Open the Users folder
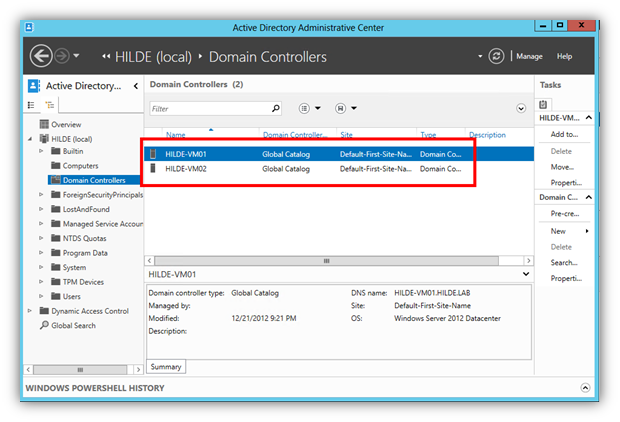 pos(71,296)
